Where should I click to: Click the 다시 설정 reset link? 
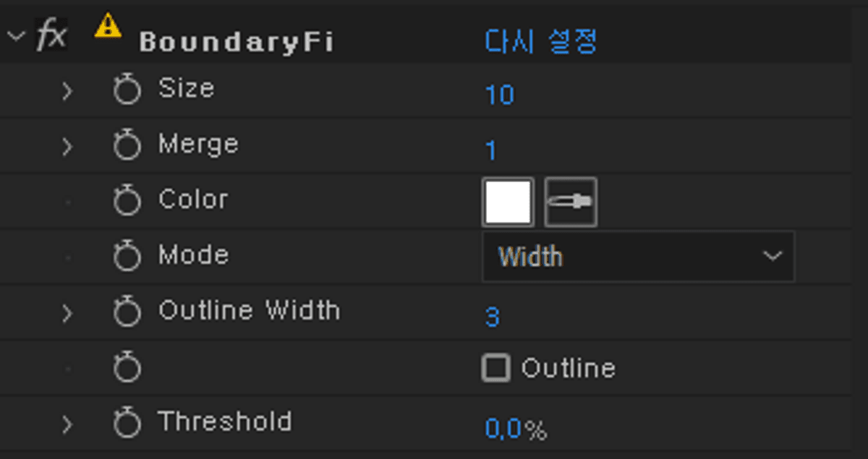click(x=540, y=41)
